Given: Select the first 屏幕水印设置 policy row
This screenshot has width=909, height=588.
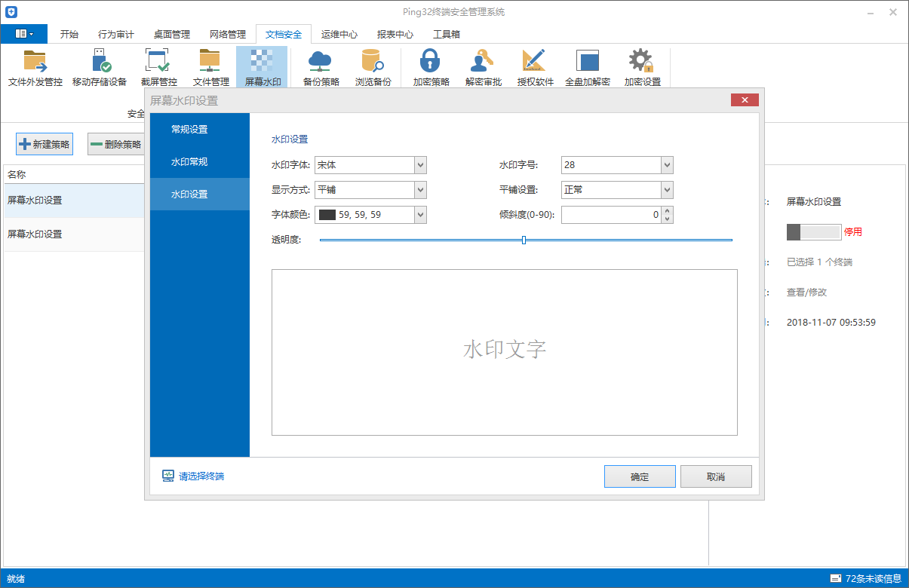Looking at the screenshot, I should coord(72,201).
